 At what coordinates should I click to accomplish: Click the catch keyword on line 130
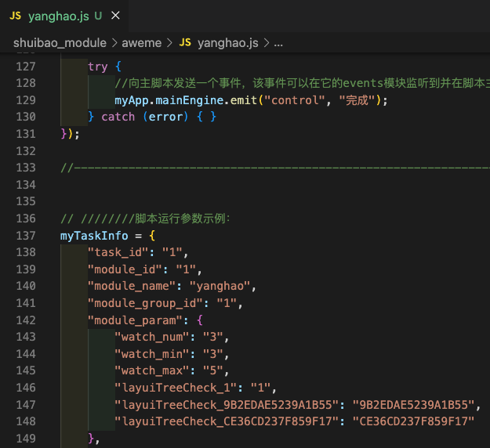pos(118,117)
